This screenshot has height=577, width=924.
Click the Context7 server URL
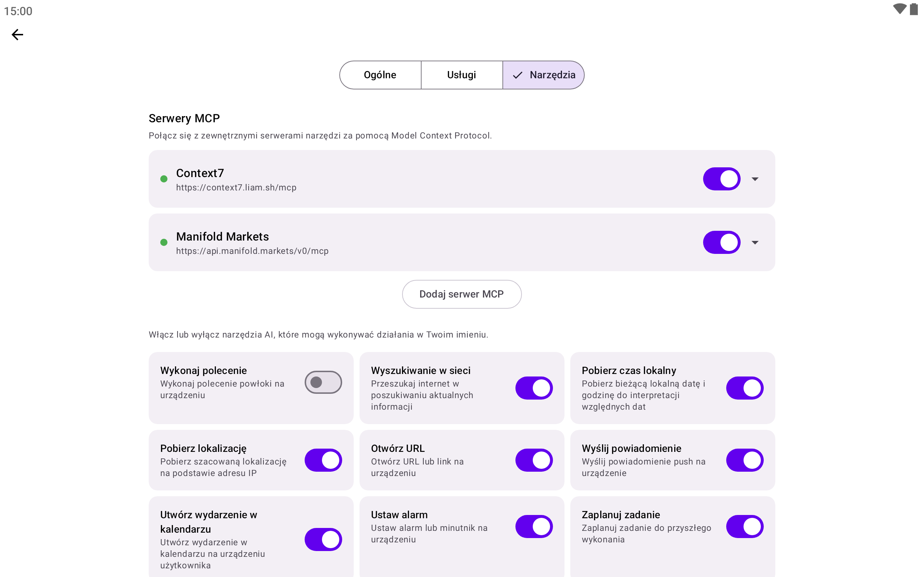point(236,188)
